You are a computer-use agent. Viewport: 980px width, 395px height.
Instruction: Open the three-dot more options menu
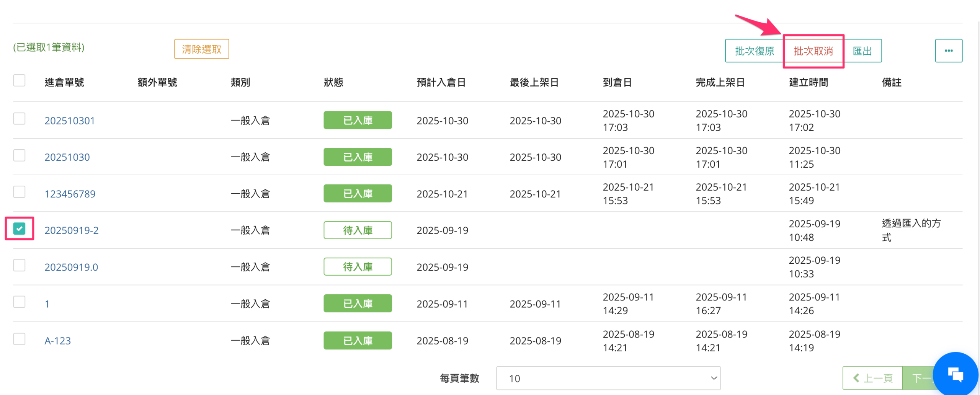pos(948,51)
